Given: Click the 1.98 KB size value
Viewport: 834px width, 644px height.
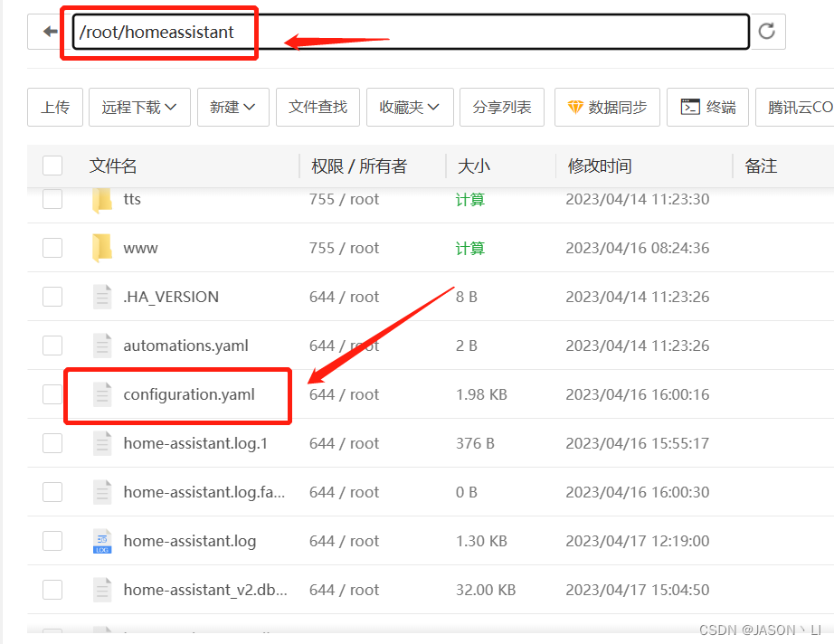Looking at the screenshot, I should pyautogui.click(x=481, y=394).
